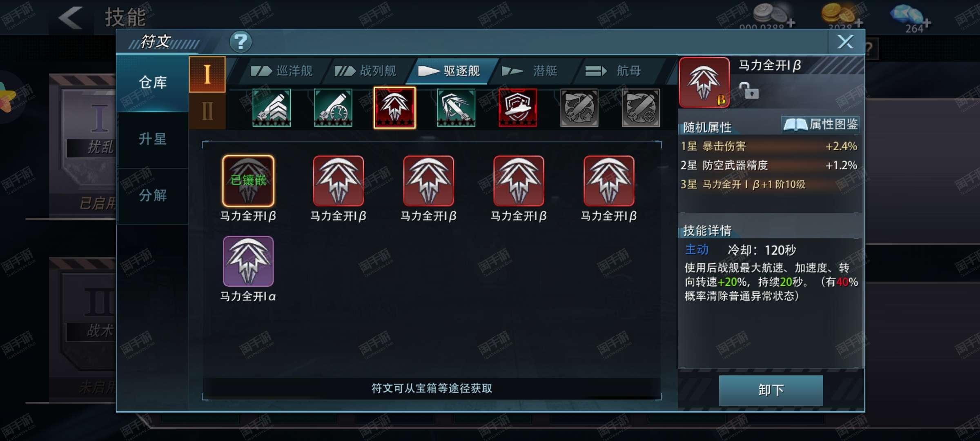
Task: Select rune tier Ⅱ toggle
Action: [207, 111]
